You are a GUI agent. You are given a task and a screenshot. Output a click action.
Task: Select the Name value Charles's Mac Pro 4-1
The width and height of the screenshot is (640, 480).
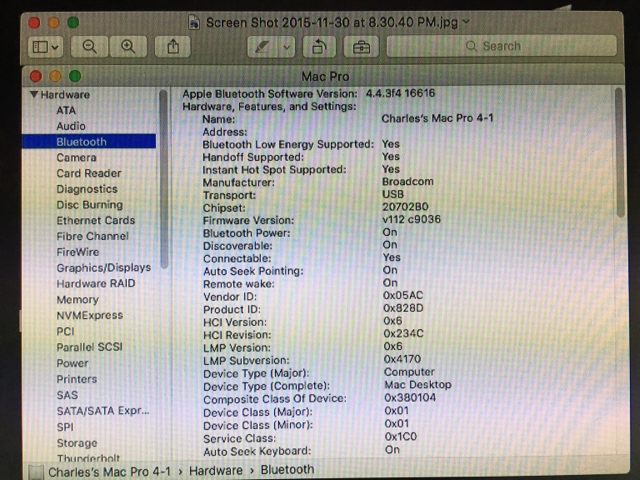coord(438,118)
